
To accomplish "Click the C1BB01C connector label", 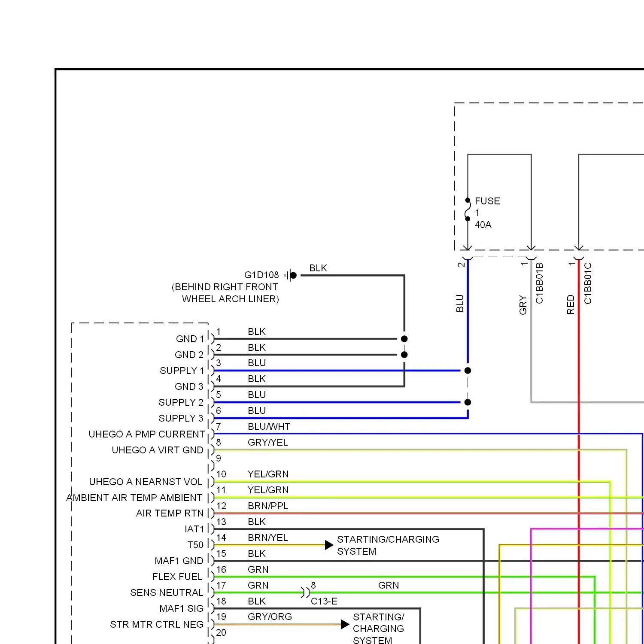I will [588, 283].
